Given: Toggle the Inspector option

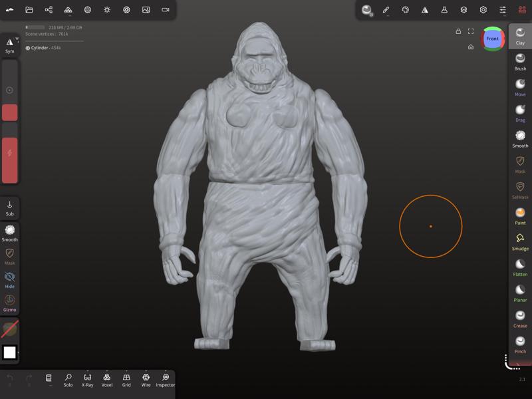Looking at the screenshot, I should tap(165, 380).
